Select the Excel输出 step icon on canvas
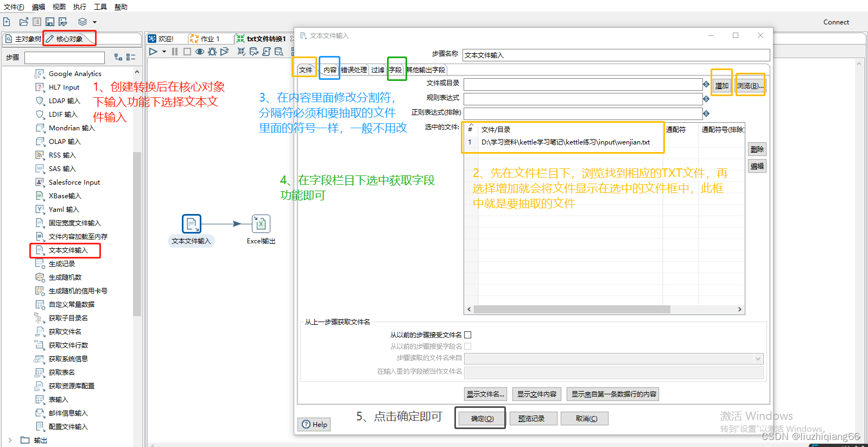The width and height of the screenshot is (868, 447). [261, 224]
